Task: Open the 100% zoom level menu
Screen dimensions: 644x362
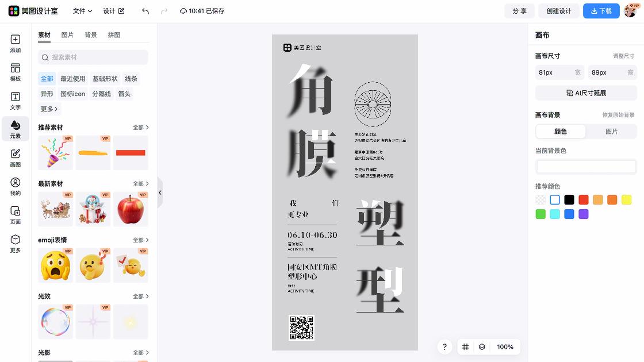Action: click(x=505, y=347)
